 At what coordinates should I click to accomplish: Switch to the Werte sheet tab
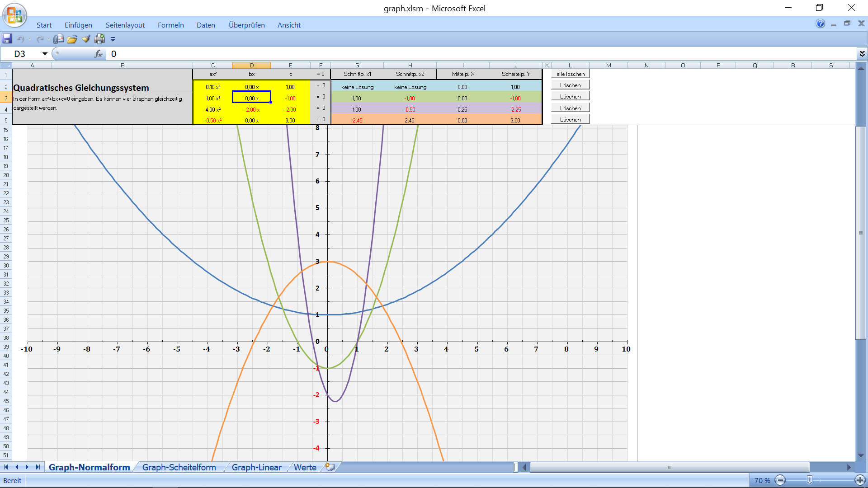305,467
